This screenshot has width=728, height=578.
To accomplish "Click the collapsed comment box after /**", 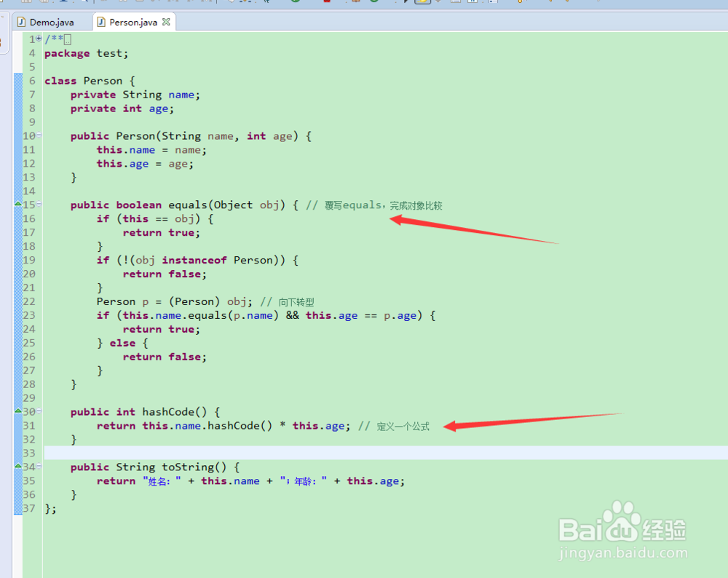I will (67, 40).
